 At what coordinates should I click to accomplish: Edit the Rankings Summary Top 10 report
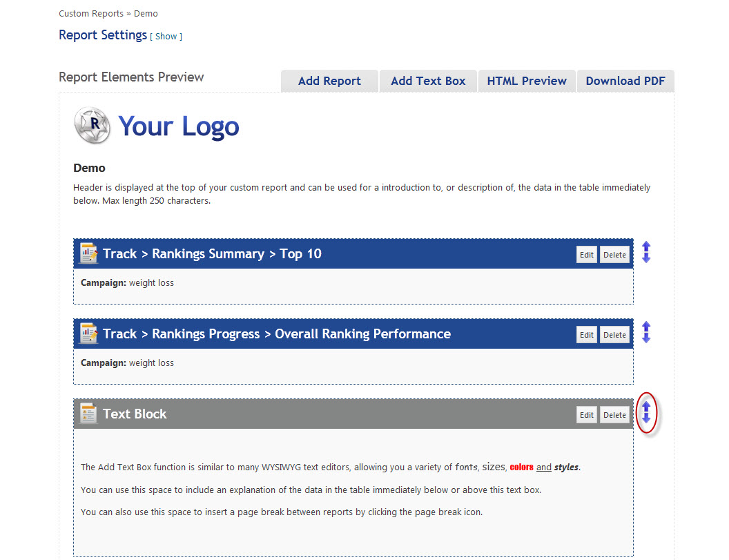pos(587,255)
